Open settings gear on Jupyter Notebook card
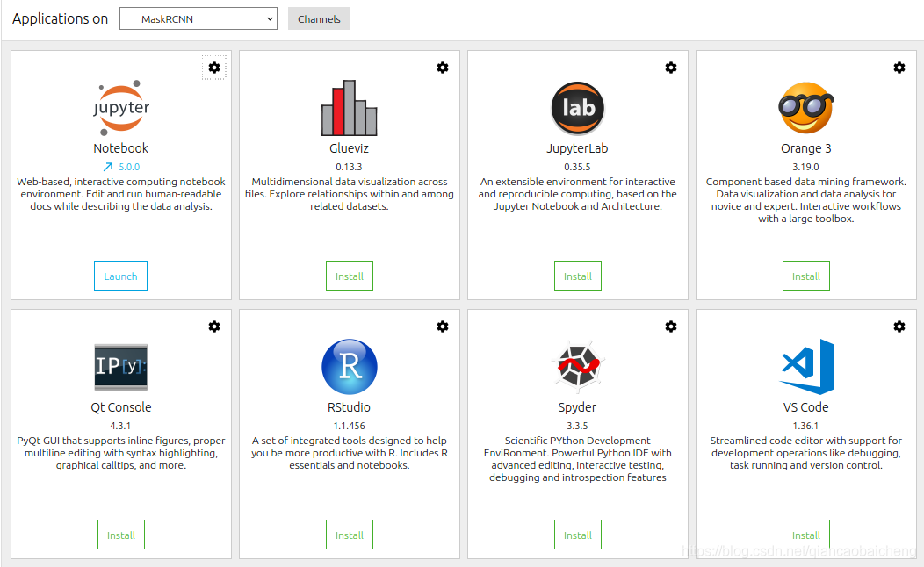 click(214, 68)
